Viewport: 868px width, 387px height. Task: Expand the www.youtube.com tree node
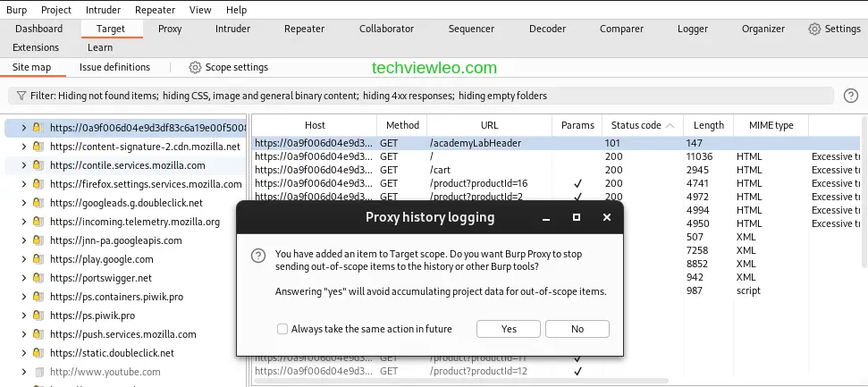click(x=22, y=372)
